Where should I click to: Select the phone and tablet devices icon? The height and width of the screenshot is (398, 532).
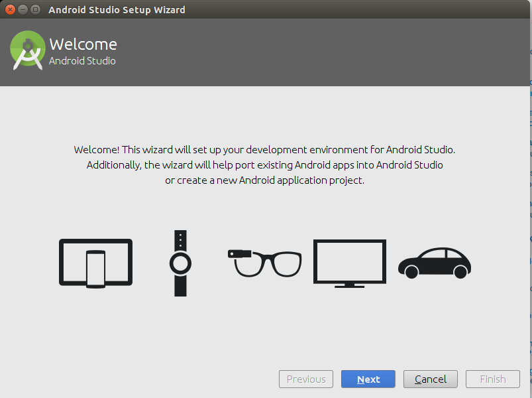(95, 263)
